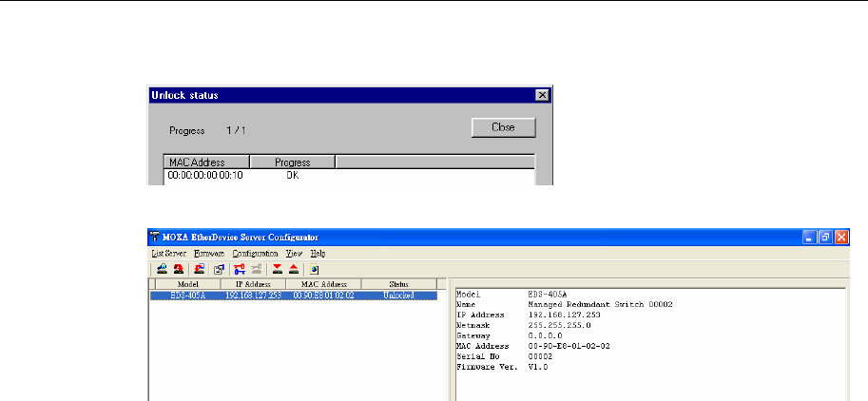Click the 192.168.127.253 cell in the device row
This screenshot has width=868, height=401.
point(253,296)
